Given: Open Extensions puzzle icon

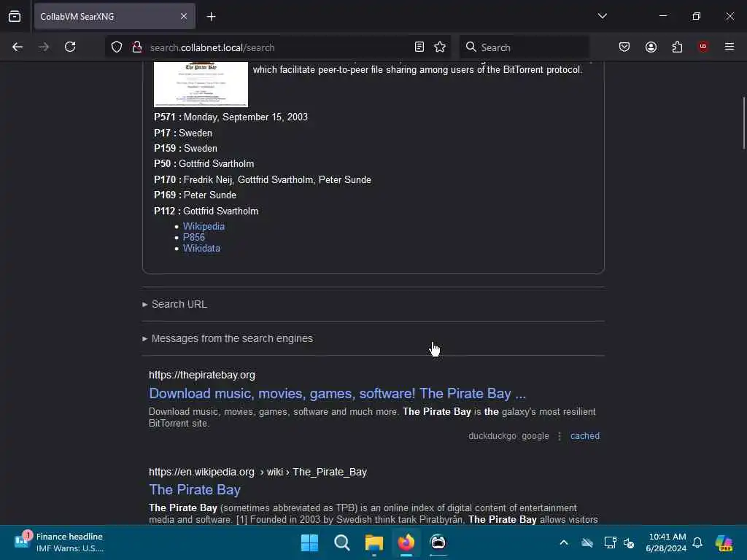Looking at the screenshot, I should [677, 47].
